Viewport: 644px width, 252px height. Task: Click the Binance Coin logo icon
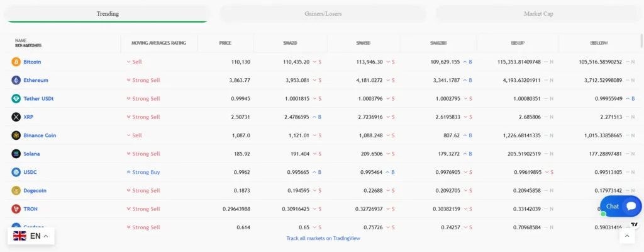coord(16,135)
